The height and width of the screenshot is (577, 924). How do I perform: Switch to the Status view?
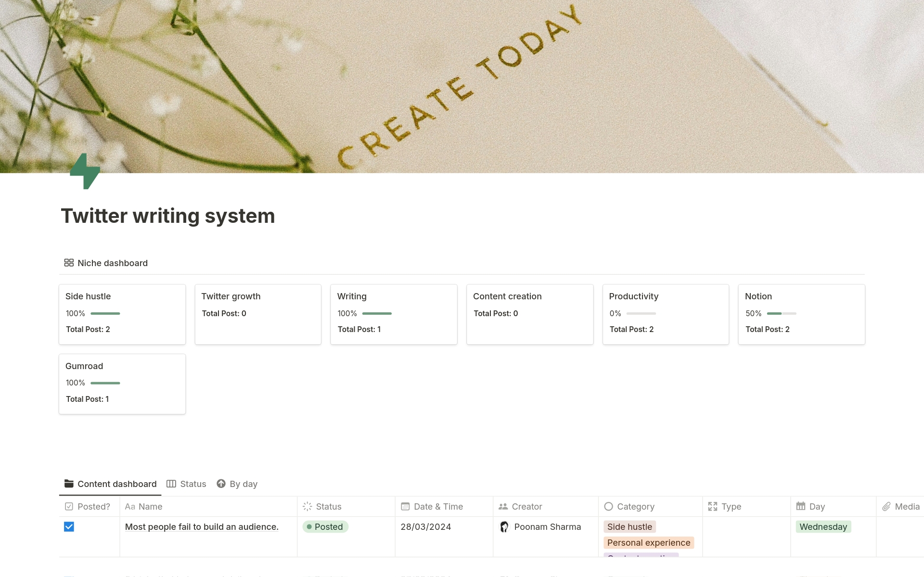(x=193, y=484)
